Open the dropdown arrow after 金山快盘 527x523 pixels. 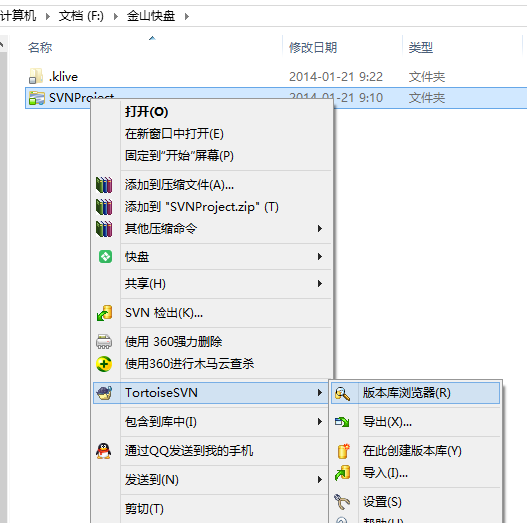pyautogui.click(x=187, y=16)
